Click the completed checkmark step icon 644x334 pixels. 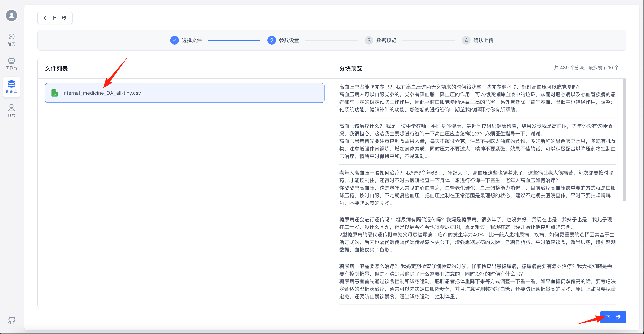[174, 40]
